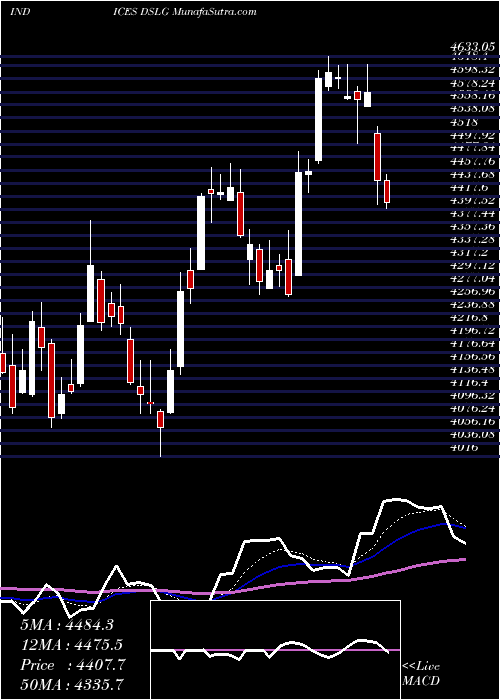Click the 4317.2 price axis label
Image resolution: width=500 pixels, height=700 pixels.
(x=469, y=252)
